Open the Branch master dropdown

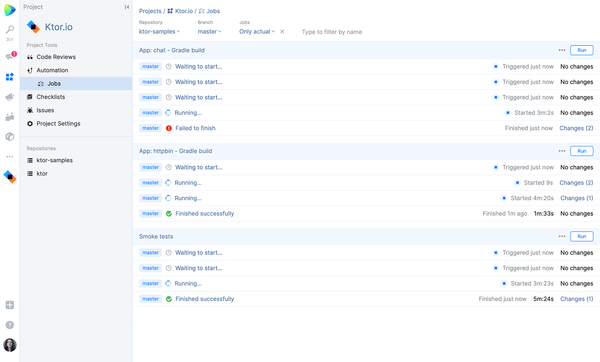click(209, 31)
